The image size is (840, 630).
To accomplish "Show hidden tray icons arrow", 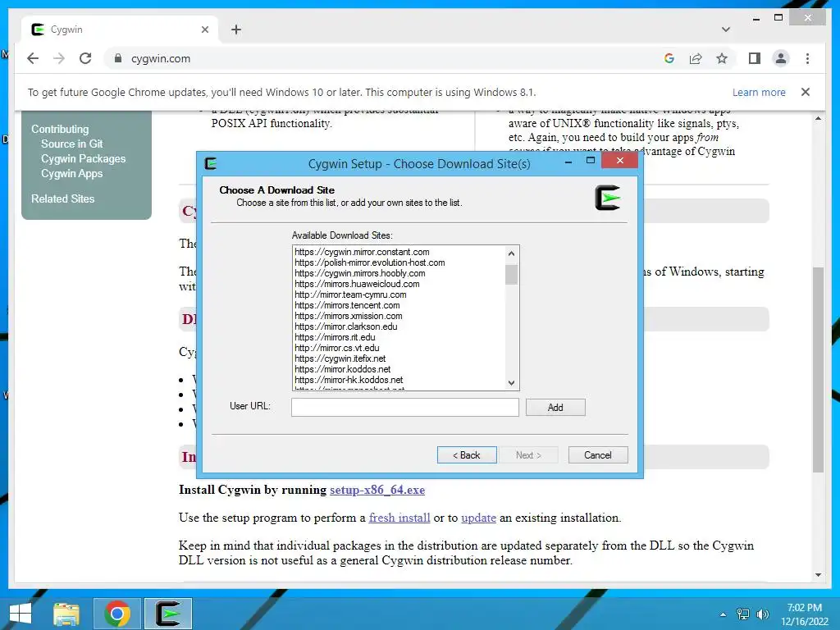I will pos(723,614).
